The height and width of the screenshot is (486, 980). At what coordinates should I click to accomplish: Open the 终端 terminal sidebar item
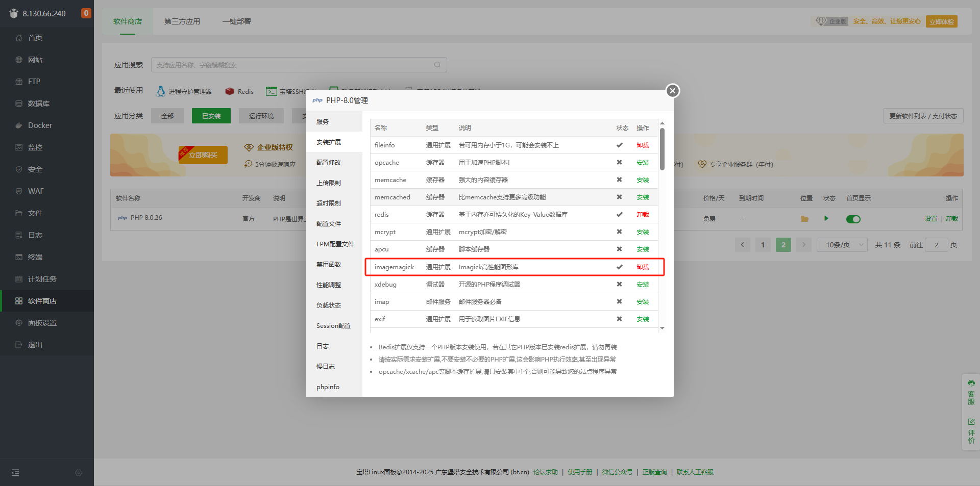[x=35, y=257]
